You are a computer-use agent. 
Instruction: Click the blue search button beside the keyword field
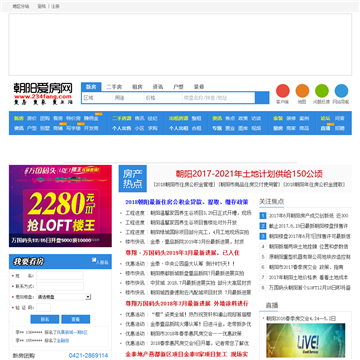click(262, 98)
